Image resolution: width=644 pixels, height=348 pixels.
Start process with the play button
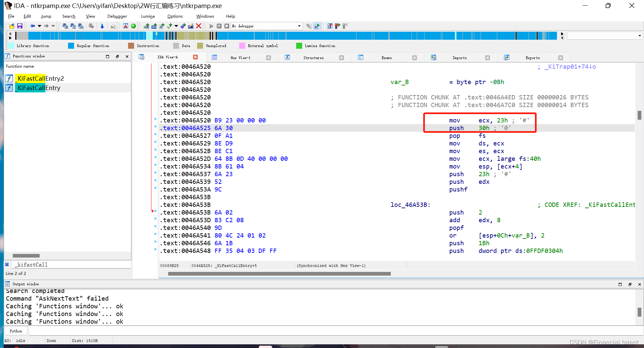click(211, 26)
